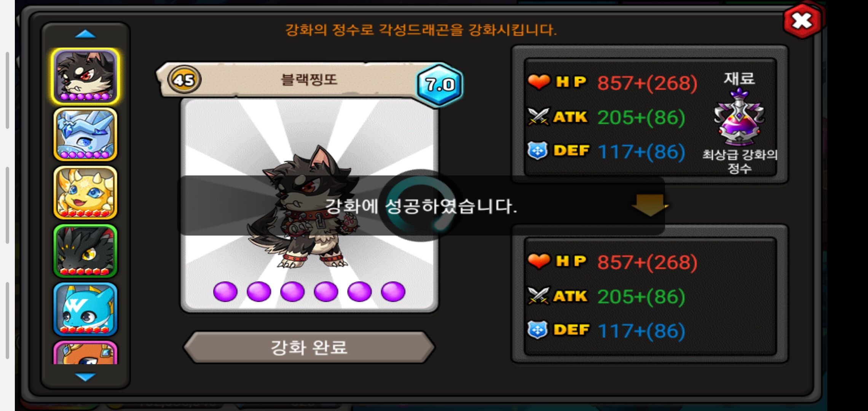Click the DEF shield icon in upper stats

point(538,151)
